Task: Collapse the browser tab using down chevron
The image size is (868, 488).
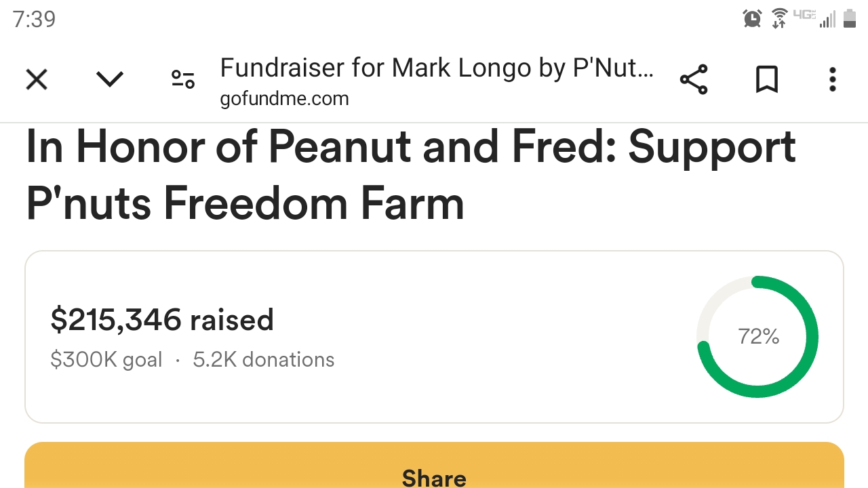Action: point(109,80)
